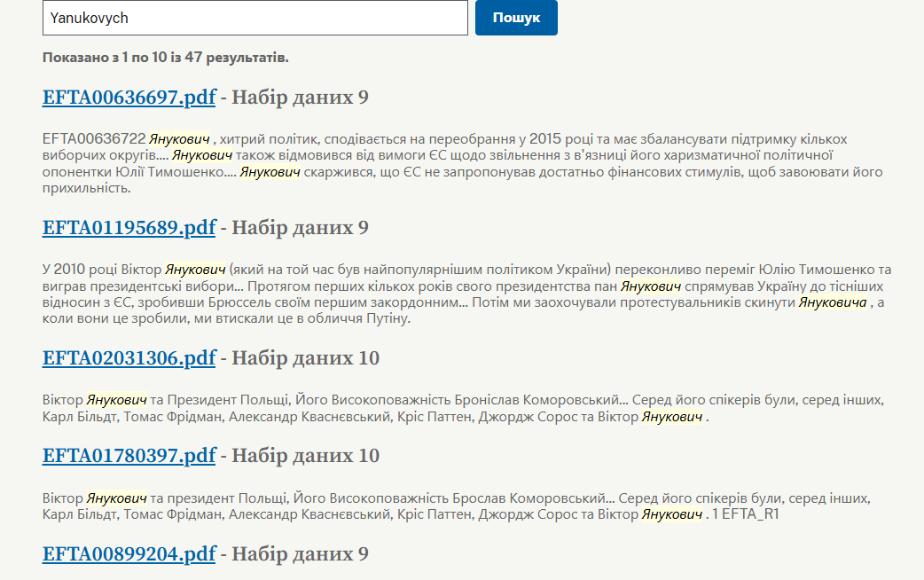
Task: Click highlighted word Януковича in second result
Action: pyautogui.click(x=833, y=302)
